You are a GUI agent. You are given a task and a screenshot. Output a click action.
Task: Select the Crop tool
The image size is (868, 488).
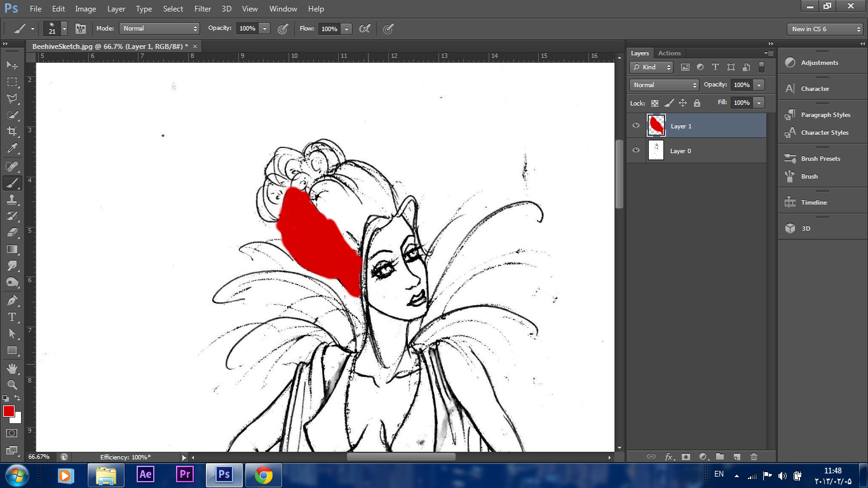click(x=12, y=132)
